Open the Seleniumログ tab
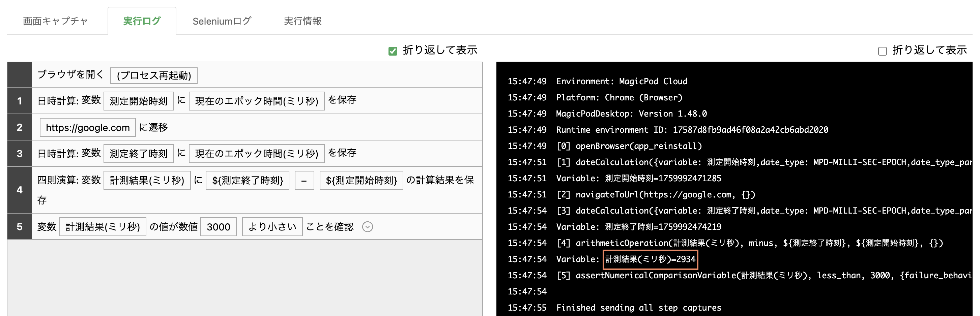This screenshot has height=316, width=980. pos(222,21)
